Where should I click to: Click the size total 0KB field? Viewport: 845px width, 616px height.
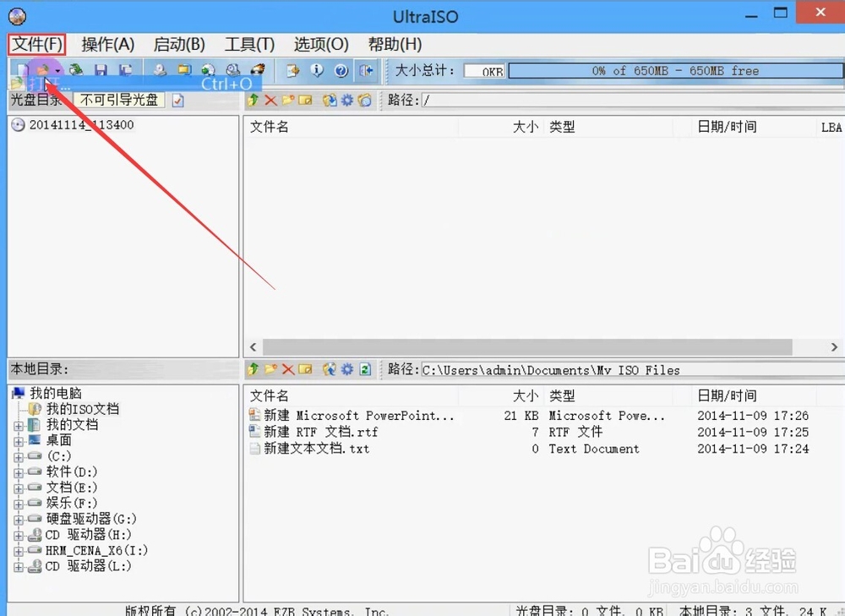coord(484,71)
